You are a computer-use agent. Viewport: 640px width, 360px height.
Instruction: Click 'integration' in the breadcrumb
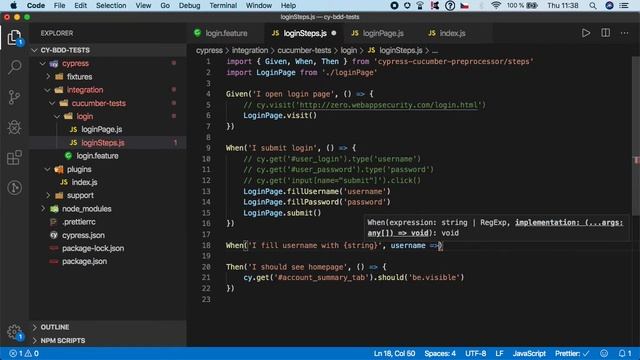(x=250, y=50)
